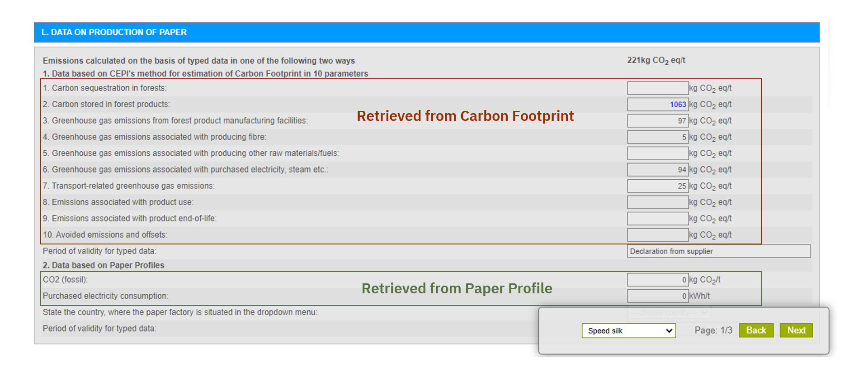
Task: Click the Data on Production of Paper header
Action: [114, 33]
